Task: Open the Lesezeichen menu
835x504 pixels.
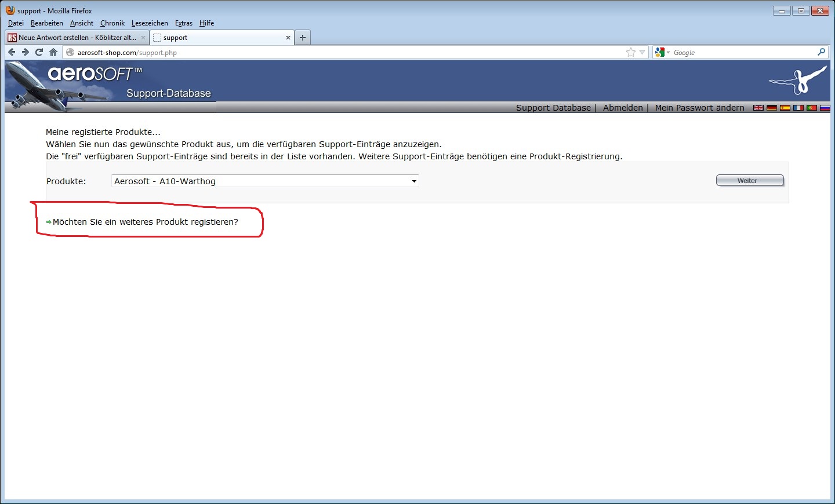Action: point(150,23)
